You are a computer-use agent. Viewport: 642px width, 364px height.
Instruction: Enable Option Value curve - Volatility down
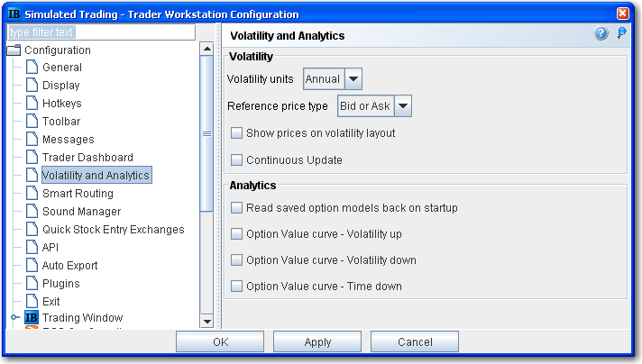[236, 260]
